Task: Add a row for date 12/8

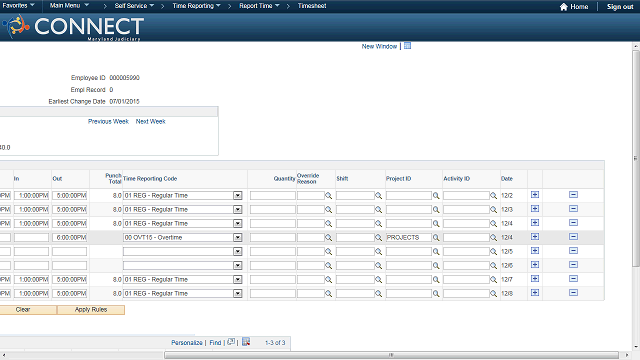Action: tap(535, 293)
